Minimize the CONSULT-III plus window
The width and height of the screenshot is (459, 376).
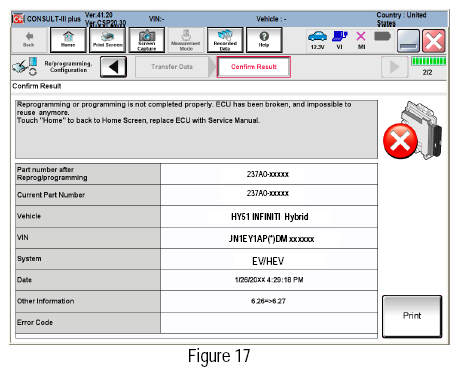pyautogui.click(x=408, y=41)
